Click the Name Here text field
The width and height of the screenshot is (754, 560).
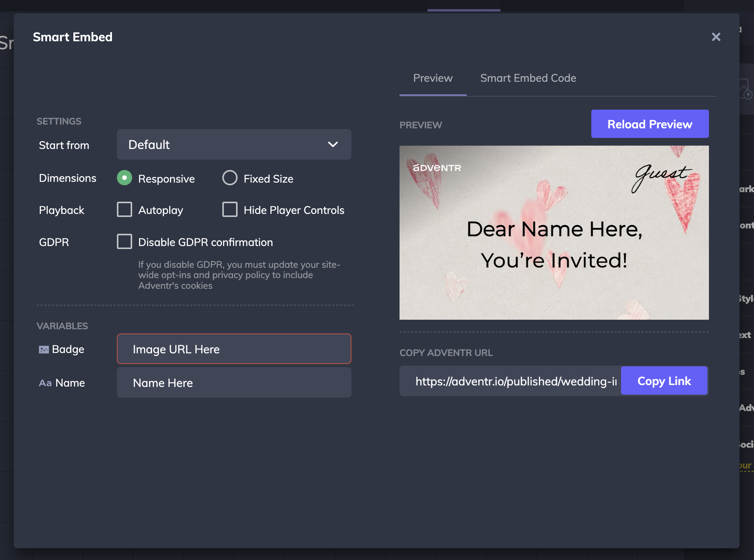[x=233, y=383]
